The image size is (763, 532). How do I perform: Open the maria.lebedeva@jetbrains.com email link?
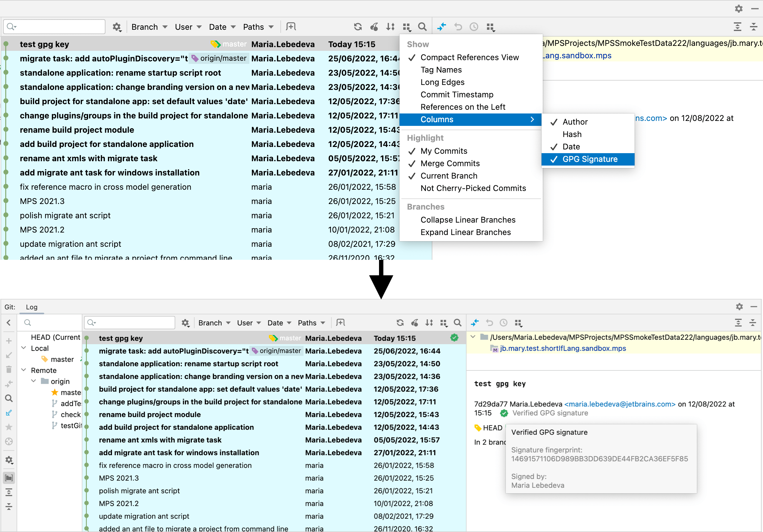[620, 404]
